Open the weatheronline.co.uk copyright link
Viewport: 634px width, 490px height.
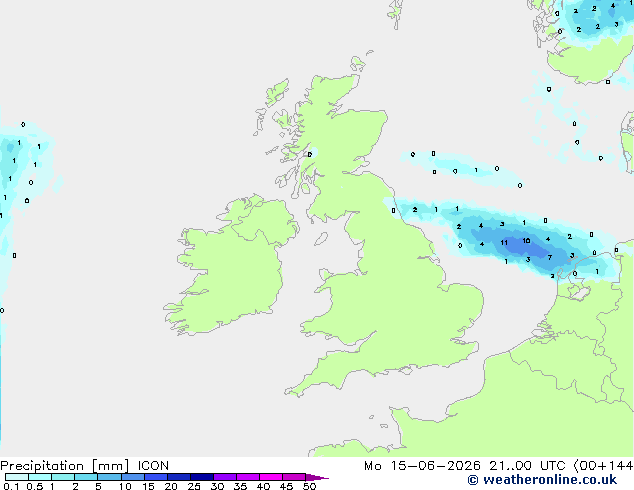tap(542, 480)
